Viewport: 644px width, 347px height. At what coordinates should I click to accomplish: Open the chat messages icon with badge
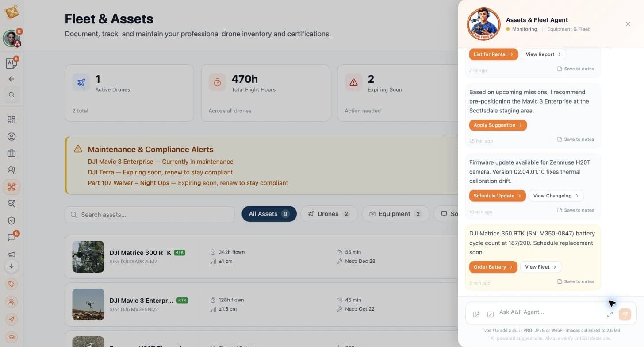(11, 238)
